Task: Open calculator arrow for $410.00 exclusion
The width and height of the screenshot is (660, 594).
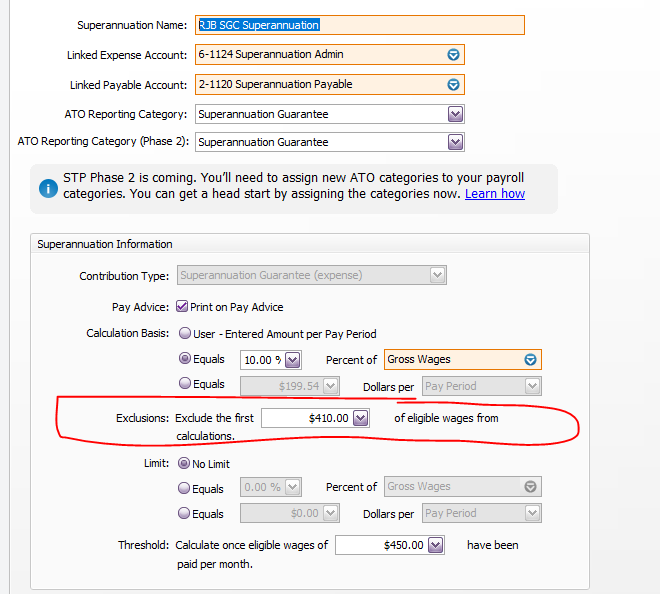Action: 361,418
